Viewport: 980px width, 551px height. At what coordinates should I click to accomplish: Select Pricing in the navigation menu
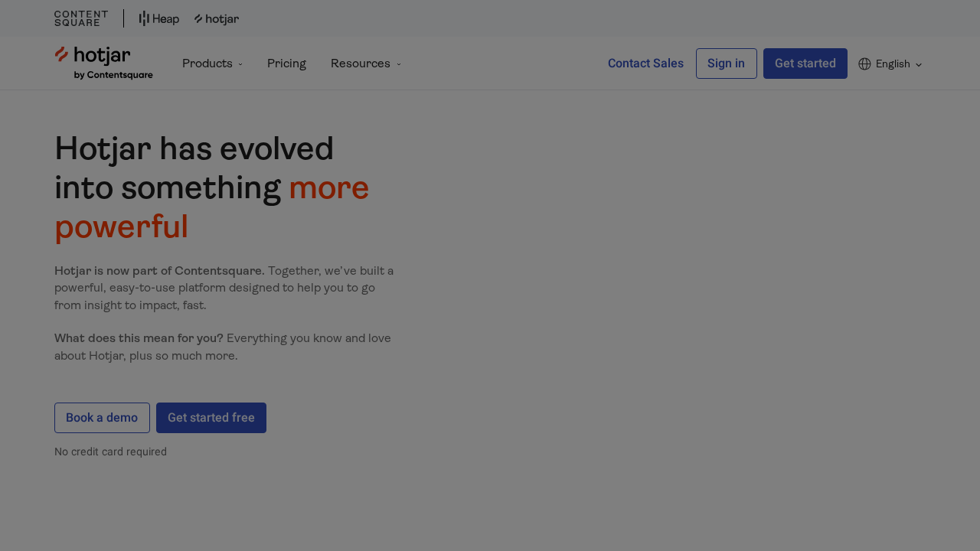(286, 63)
